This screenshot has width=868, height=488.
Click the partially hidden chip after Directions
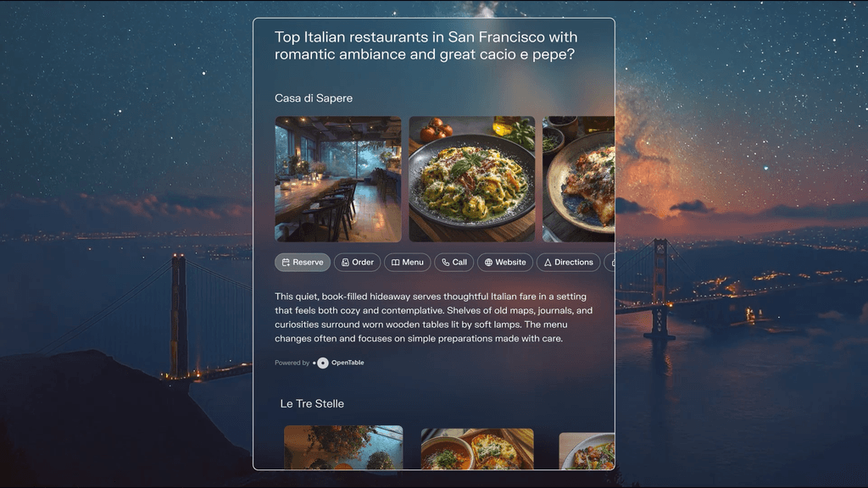[609, 263]
